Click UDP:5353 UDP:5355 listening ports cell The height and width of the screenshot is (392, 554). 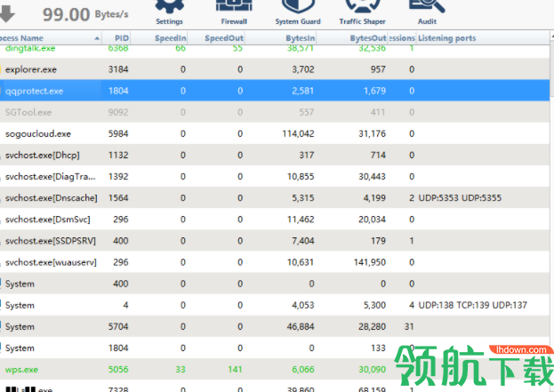[x=460, y=197]
